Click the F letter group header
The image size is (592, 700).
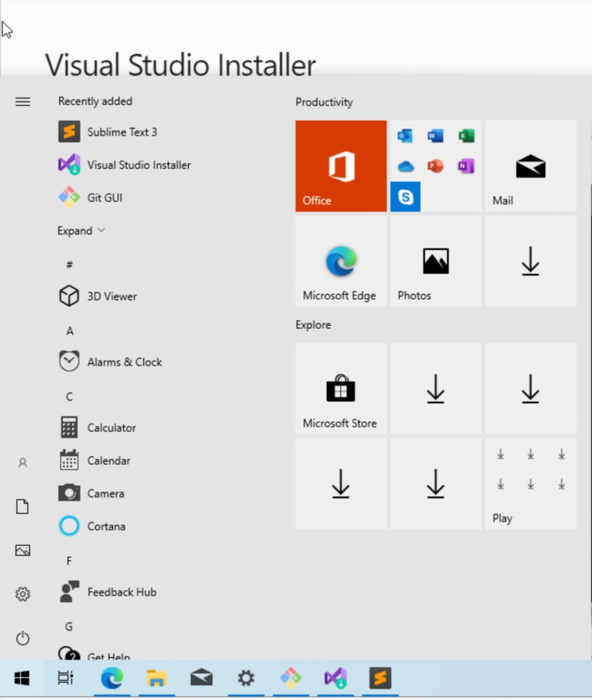[69, 561]
